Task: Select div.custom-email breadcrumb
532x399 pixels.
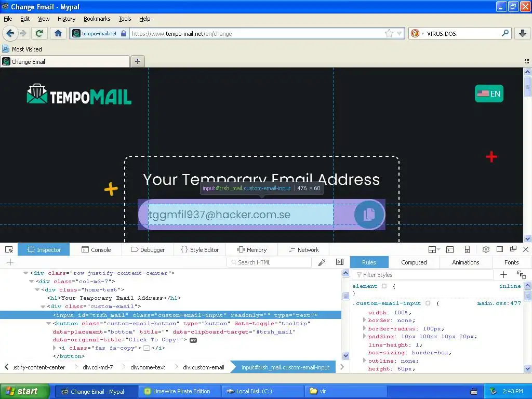Action: (204, 367)
